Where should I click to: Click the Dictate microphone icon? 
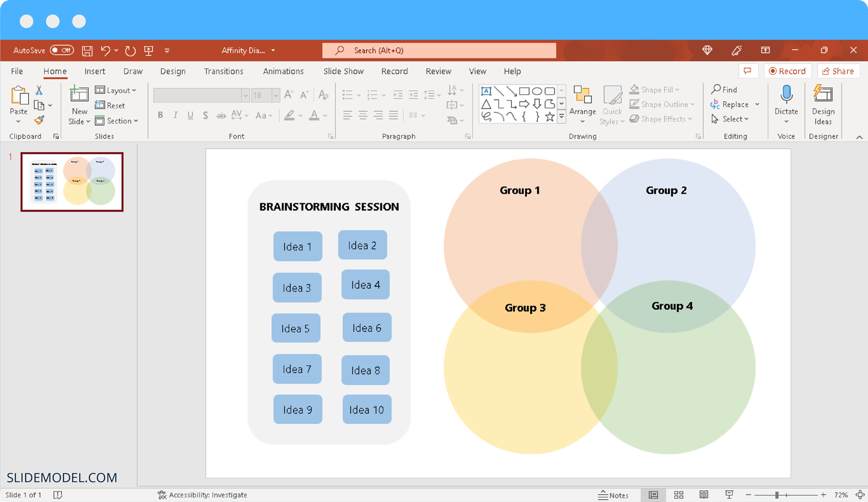pyautogui.click(x=786, y=95)
